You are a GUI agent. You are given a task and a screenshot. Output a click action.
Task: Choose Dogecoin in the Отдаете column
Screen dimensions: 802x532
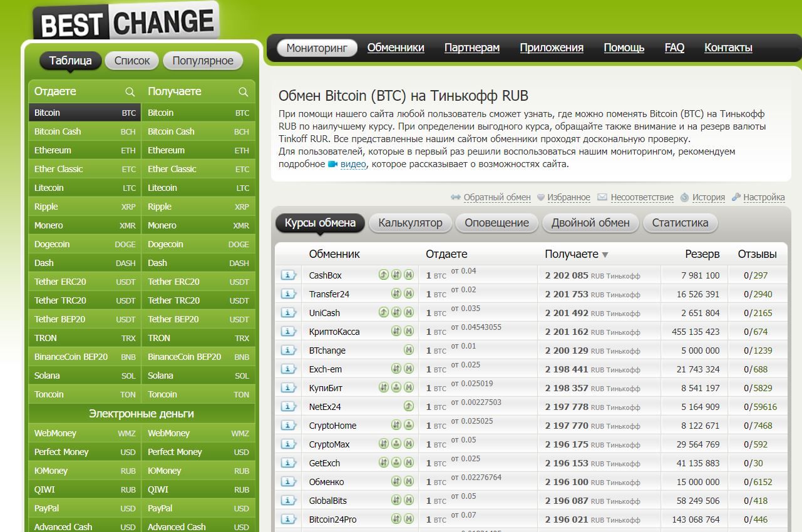(x=85, y=244)
